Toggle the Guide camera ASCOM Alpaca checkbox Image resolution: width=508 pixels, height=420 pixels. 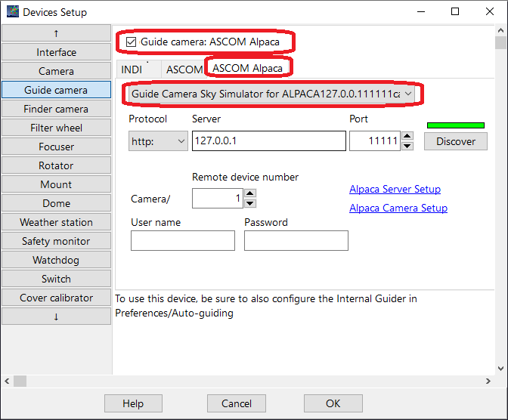[x=132, y=42]
